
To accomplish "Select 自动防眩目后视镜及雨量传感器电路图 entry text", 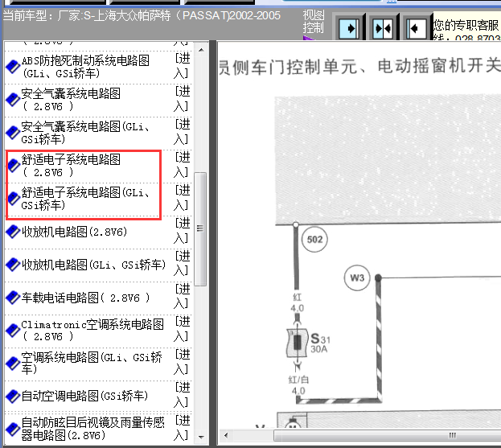I will 92,430.
